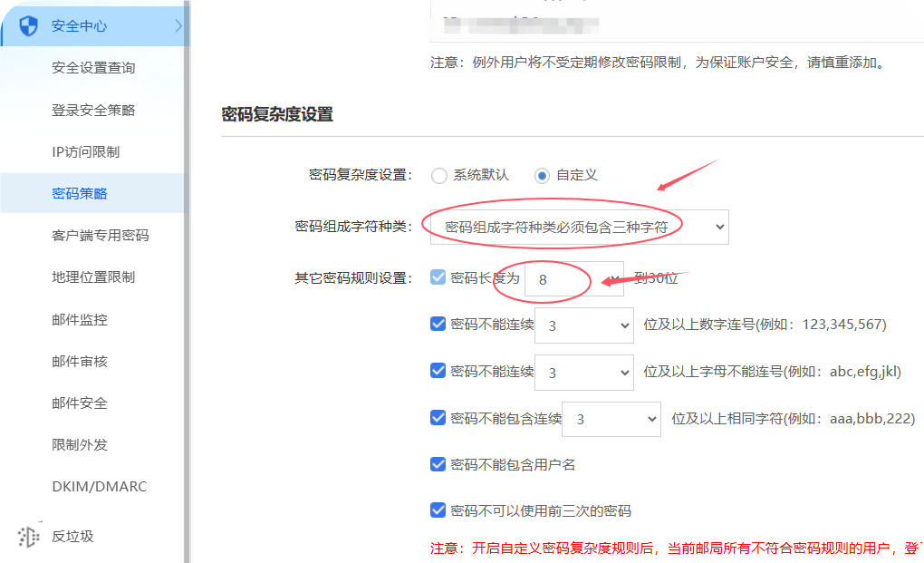Image resolution: width=924 pixels, height=563 pixels.
Task: Select 密码策略 in the sidebar
Action: (76, 193)
